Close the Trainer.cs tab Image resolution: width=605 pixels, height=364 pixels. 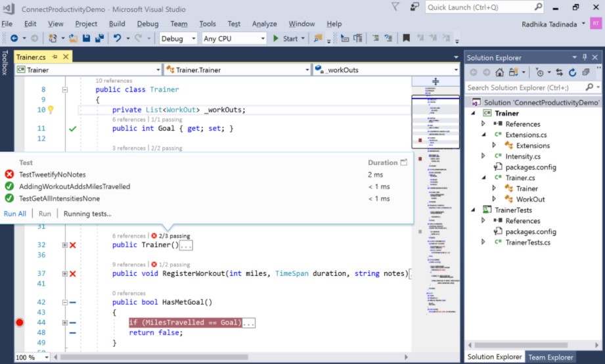click(66, 57)
